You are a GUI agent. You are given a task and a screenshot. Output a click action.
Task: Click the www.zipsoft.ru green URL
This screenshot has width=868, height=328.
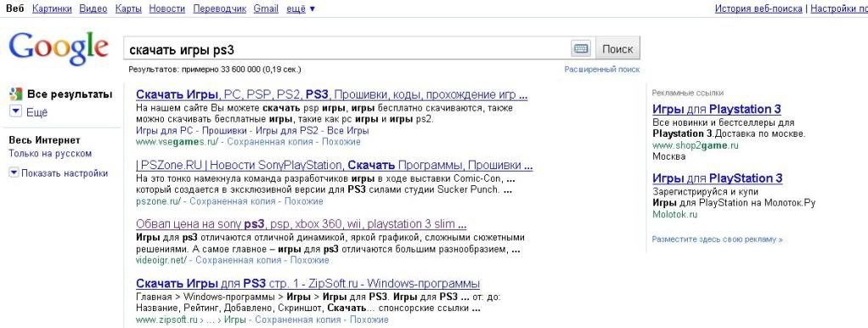pyautogui.click(x=166, y=320)
